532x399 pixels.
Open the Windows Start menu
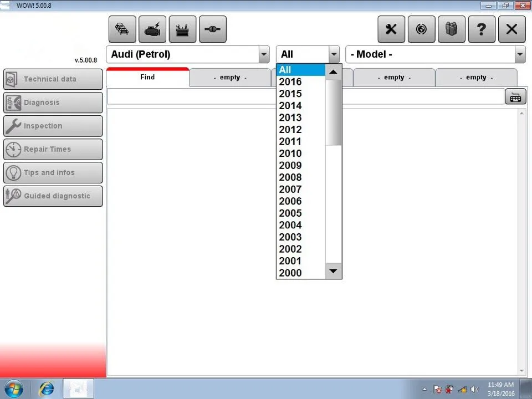coord(14,389)
